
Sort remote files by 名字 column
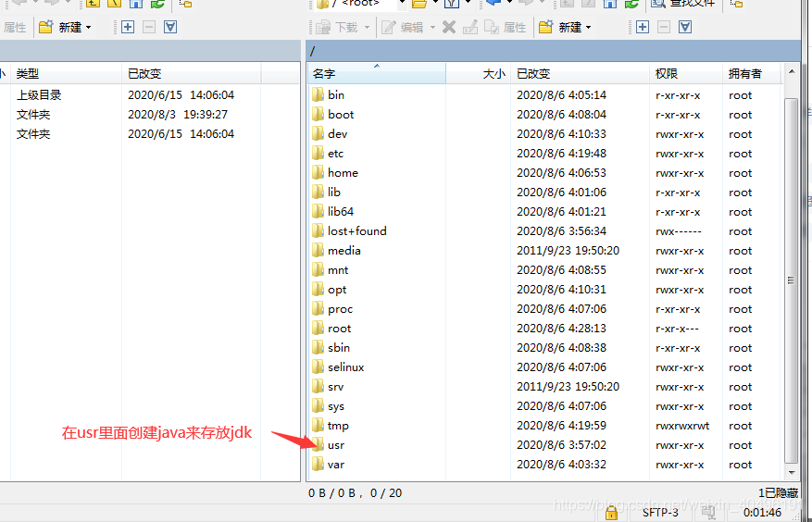pyautogui.click(x=377, y=73)
